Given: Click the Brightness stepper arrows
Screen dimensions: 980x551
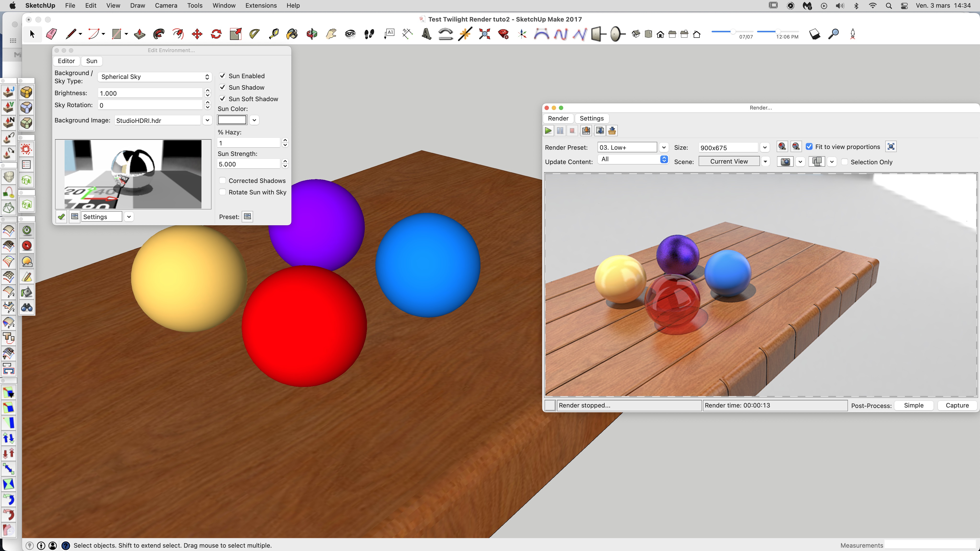Looking at the screenshot, I should click(208, 93).
